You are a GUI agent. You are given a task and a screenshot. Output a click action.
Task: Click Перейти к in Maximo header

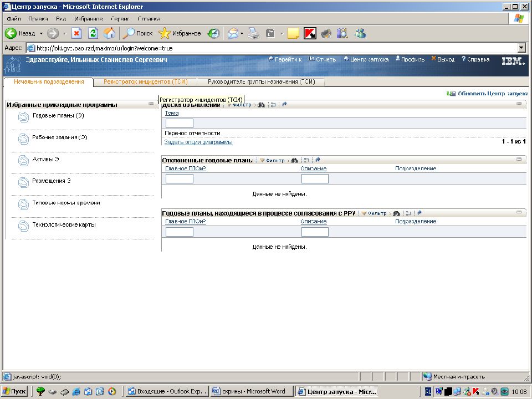point(285,59)
